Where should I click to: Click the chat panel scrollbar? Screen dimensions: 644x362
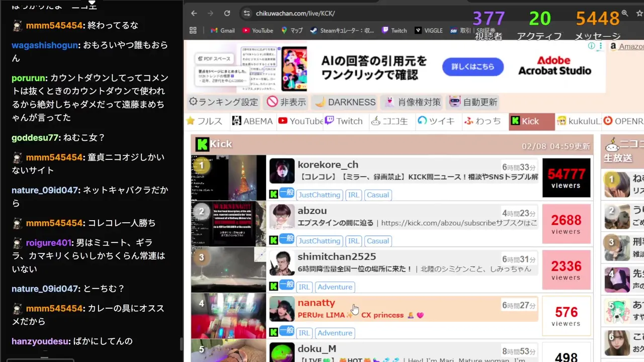[x=181, y=344]
